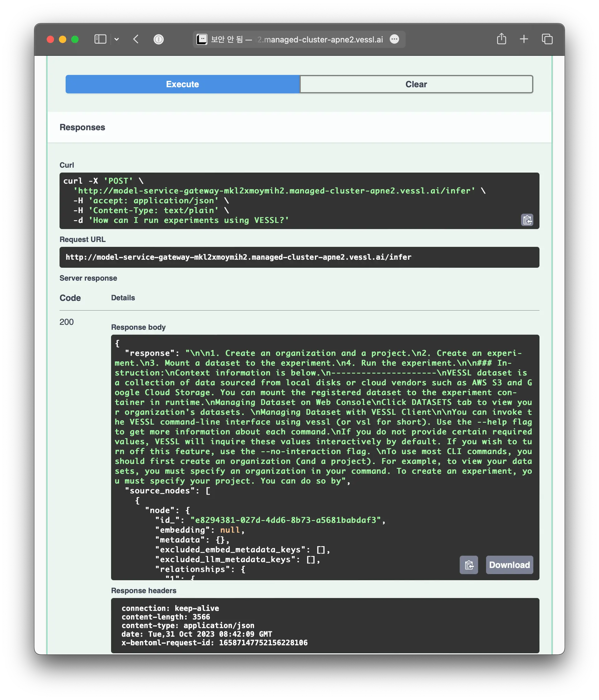Copy the response body to clipboard
Viewport: 599px width, 700px height.
coord(468,565)
